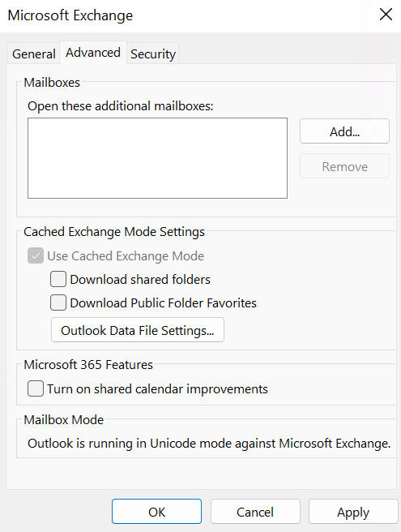
Task: Click the "Turn on shared calendar improvements" label
Action: [157, 388]
